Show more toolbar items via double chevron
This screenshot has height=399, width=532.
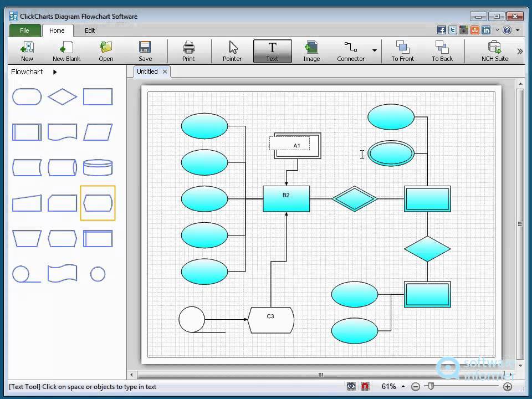coord(520,51)
